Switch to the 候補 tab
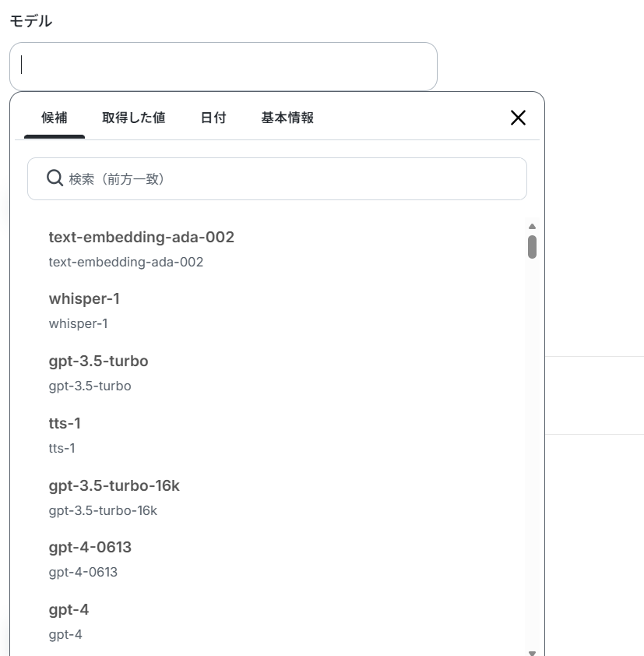The image size is (644, 656). (55, 118)
